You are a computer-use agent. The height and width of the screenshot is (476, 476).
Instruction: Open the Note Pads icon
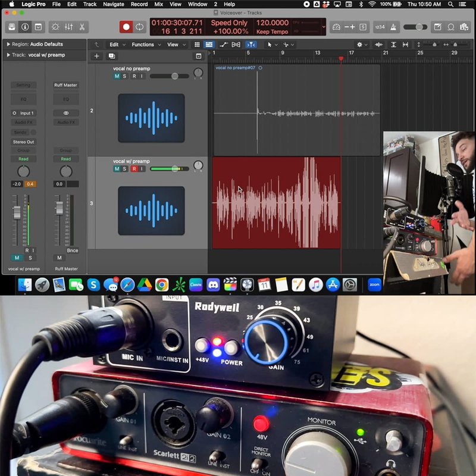[437, 27]
